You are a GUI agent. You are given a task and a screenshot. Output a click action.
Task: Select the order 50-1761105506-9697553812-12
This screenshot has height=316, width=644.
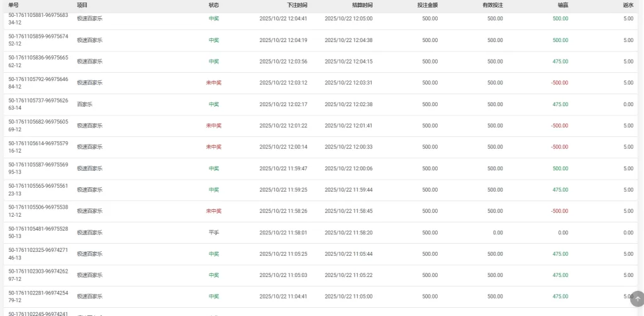(x=38, y=211)
